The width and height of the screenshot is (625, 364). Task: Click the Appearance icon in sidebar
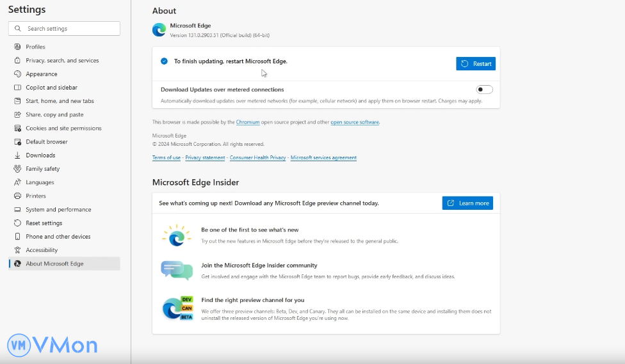[18, 74]
